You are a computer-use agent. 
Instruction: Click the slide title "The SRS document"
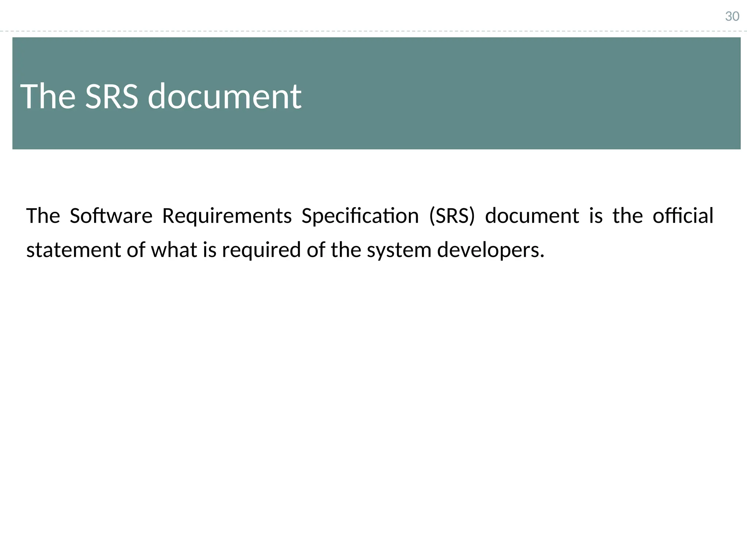coord(161,96)
